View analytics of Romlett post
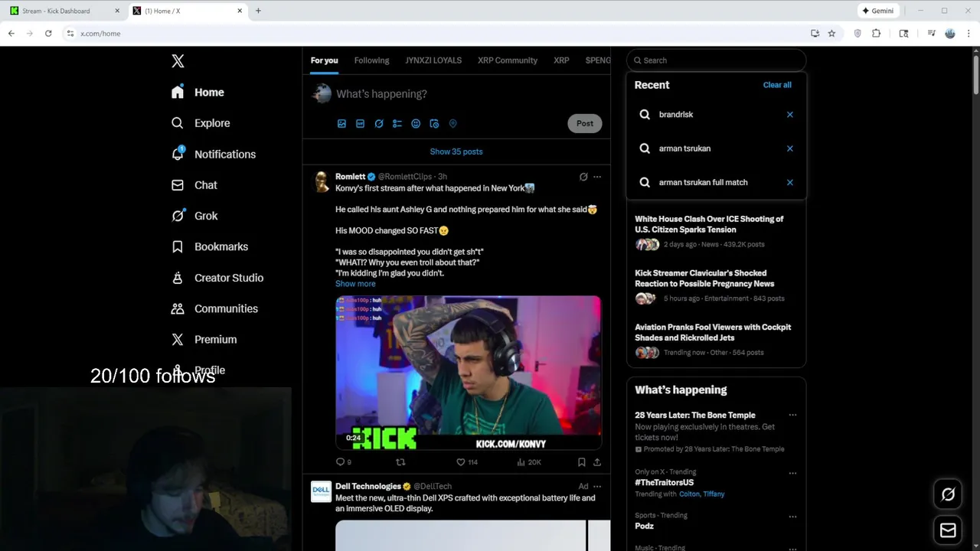This screenshot has width=980, height=551. [x=528, y=462]
